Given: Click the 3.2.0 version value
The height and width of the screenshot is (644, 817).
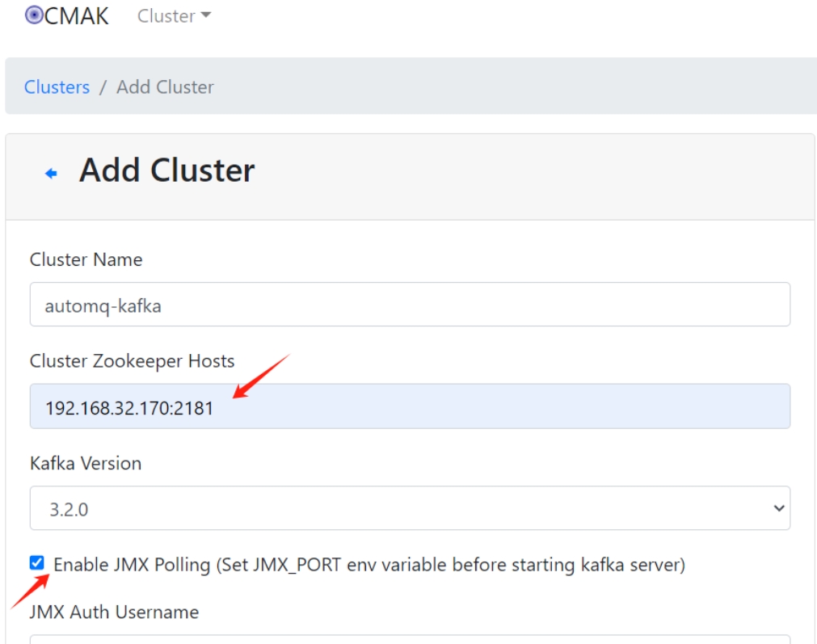Looking at the screenshot, I should click(68, 509).
